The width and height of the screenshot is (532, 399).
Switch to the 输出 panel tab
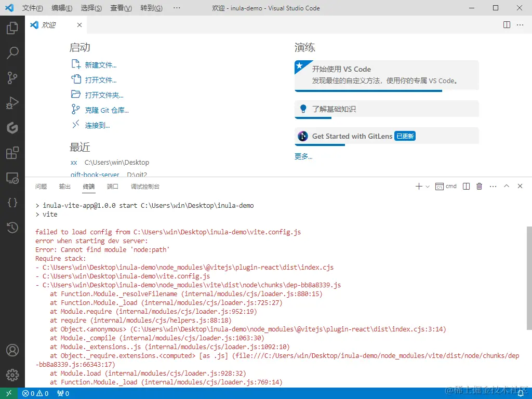coord(65,187)
